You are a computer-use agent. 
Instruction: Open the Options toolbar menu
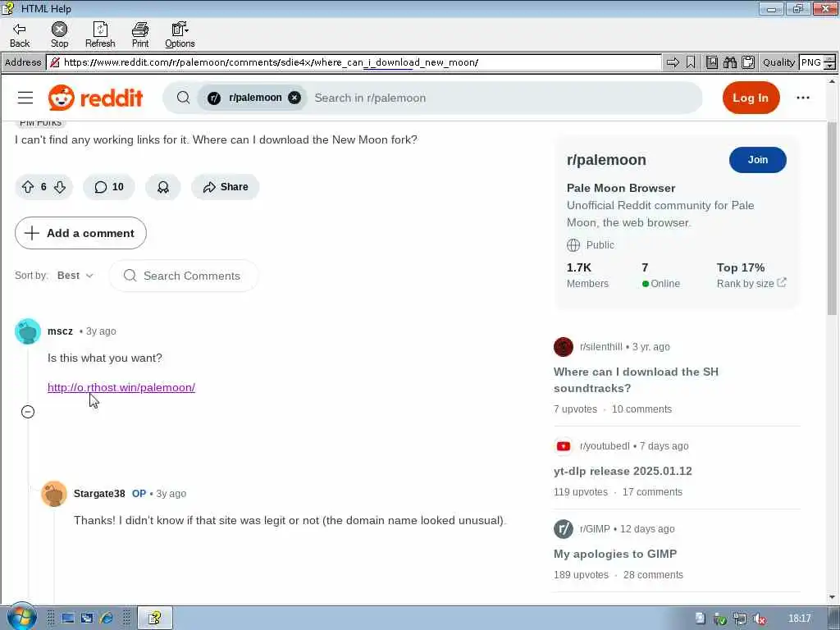point(180,35)
